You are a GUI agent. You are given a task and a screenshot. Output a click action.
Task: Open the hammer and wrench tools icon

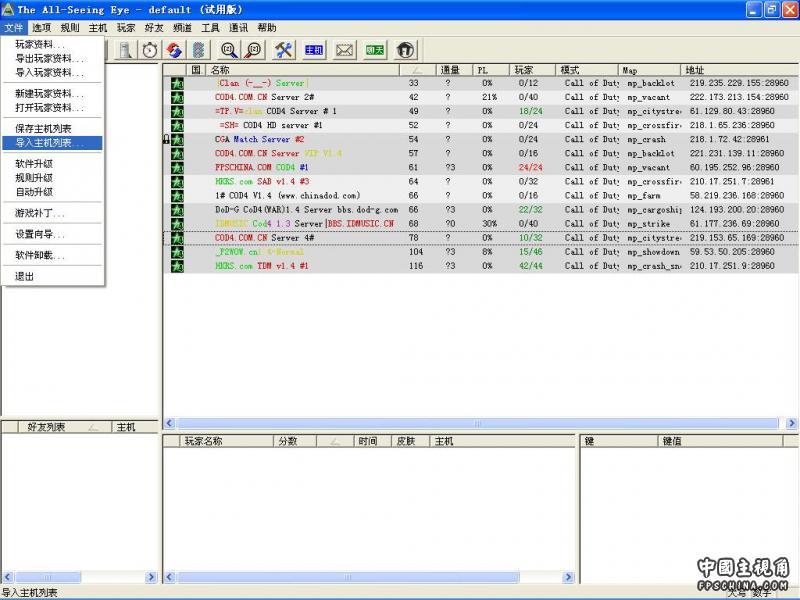[x=284, y=50]
